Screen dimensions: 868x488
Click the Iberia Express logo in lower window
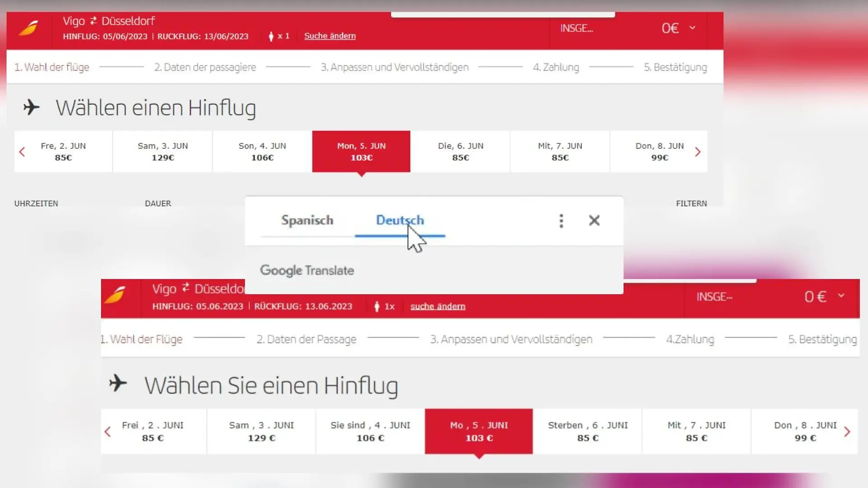(x=115, y=295)
